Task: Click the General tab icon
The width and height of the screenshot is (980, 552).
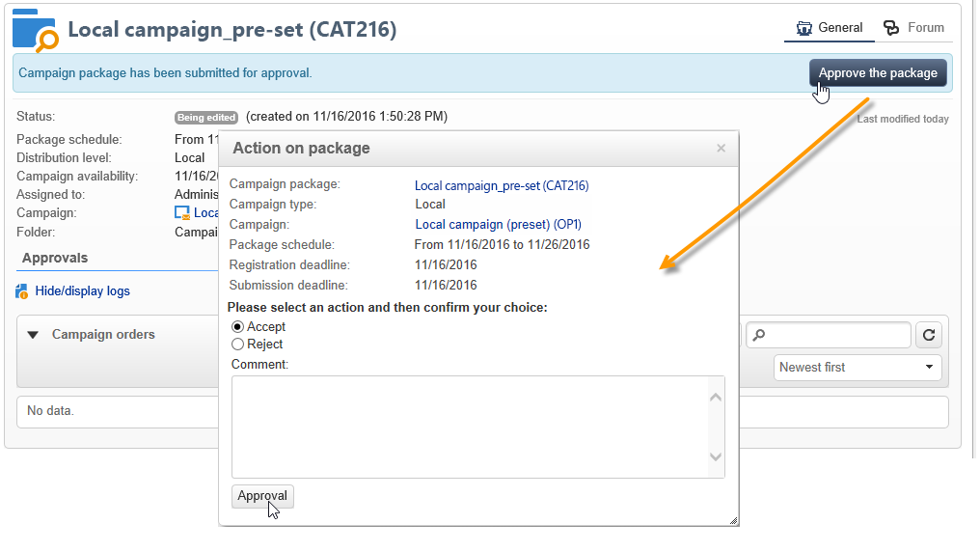Action: [x=804, y=28]
